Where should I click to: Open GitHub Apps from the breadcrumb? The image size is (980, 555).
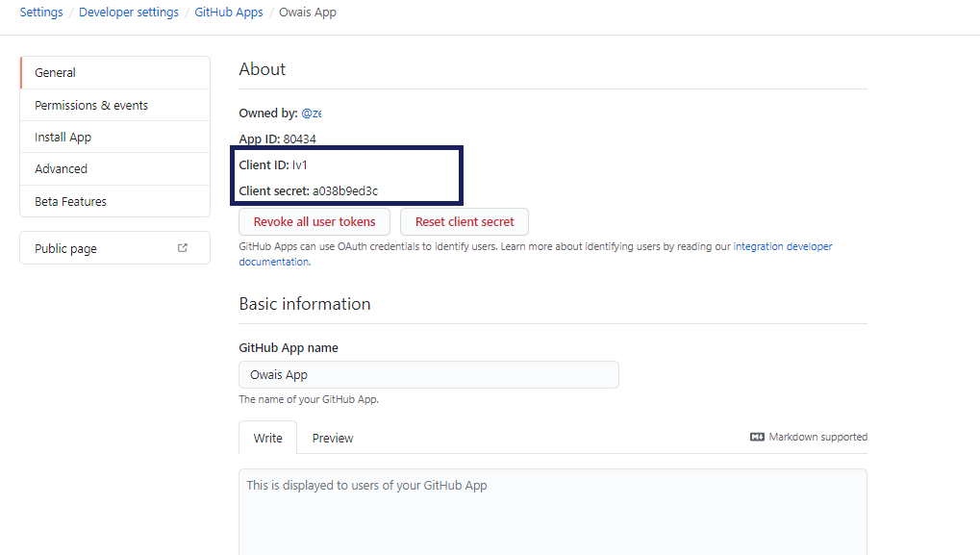[229, 12]
